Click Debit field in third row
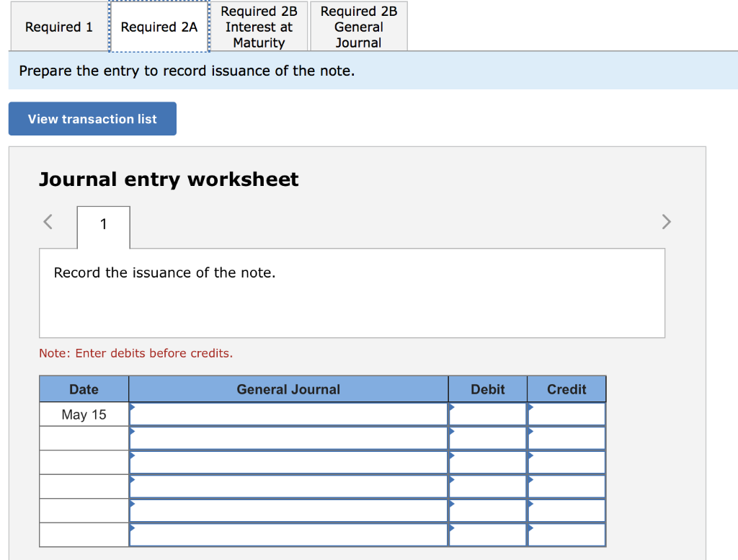 click(488, 463)
